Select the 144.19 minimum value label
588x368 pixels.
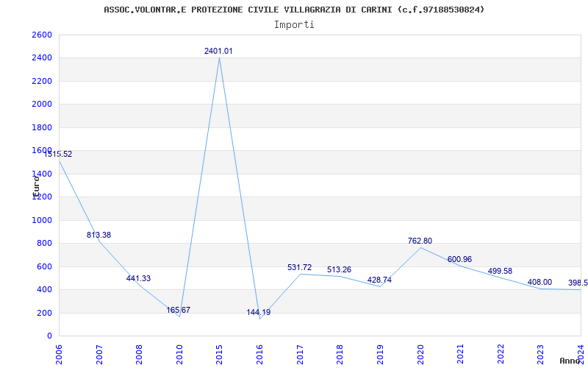click(259, 312)
